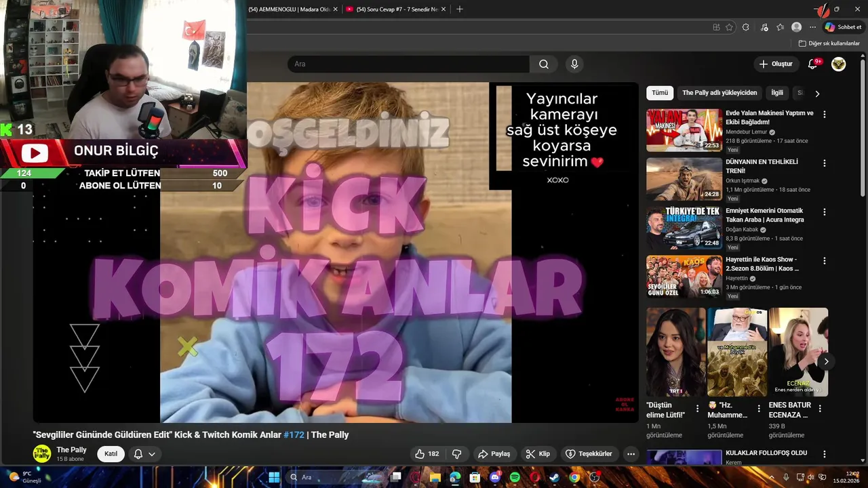Viewport: 868px width, 488px height.
Task: Start voice search with microphone icon
Action: coord(574,64)
